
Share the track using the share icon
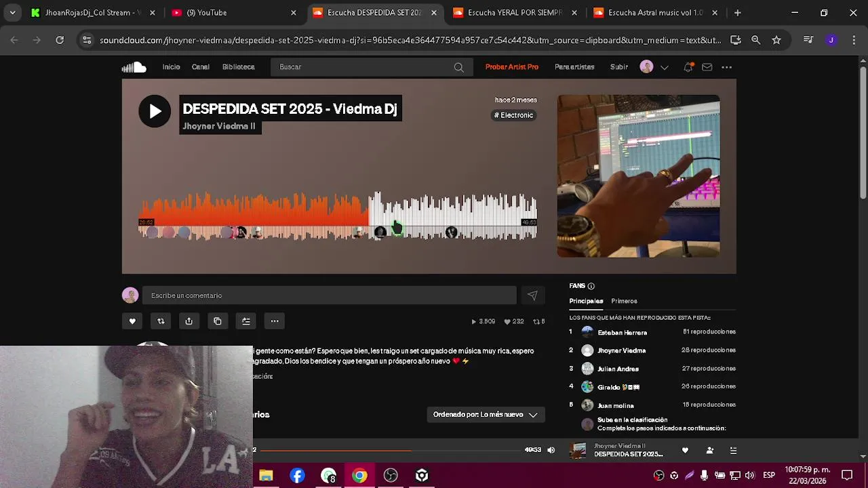[189, 321]
